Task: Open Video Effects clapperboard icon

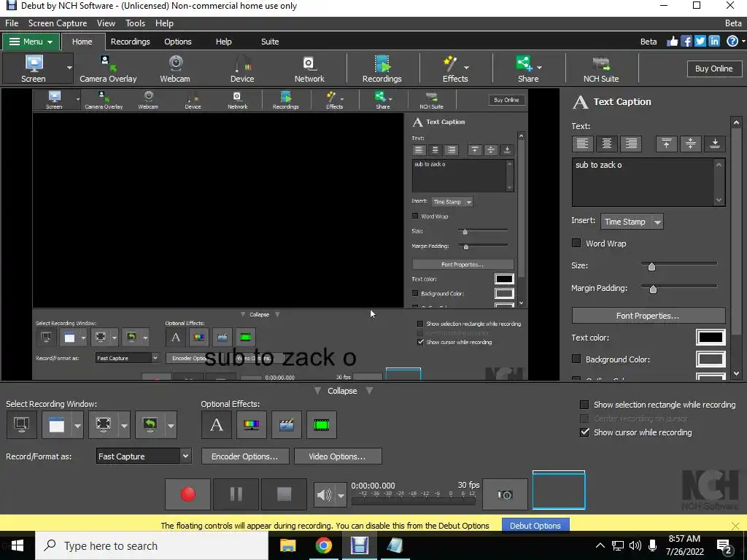Action: coord(286,424)
